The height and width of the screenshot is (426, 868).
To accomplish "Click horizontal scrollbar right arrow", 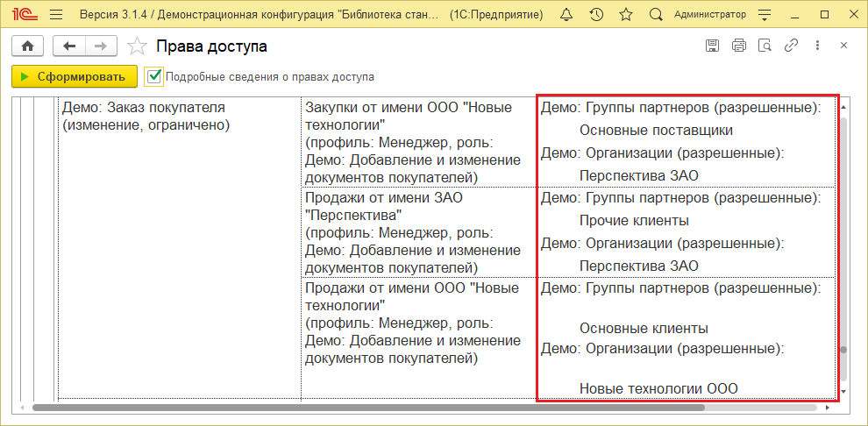I will pos(828,408).
